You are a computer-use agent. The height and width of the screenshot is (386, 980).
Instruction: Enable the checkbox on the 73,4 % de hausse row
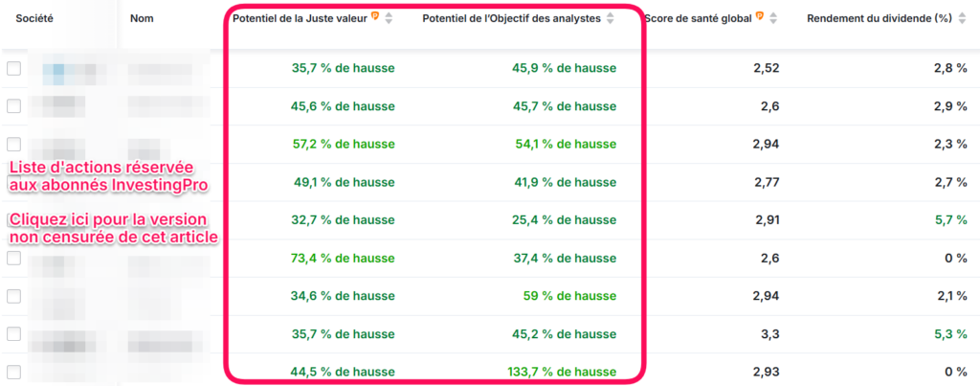tap(13, 258)
